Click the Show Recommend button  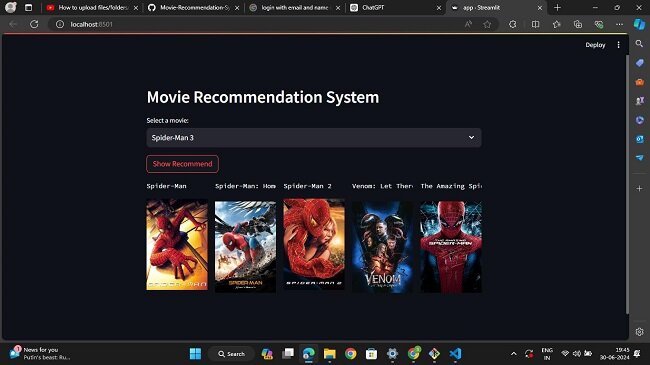(x=182, y=164)
